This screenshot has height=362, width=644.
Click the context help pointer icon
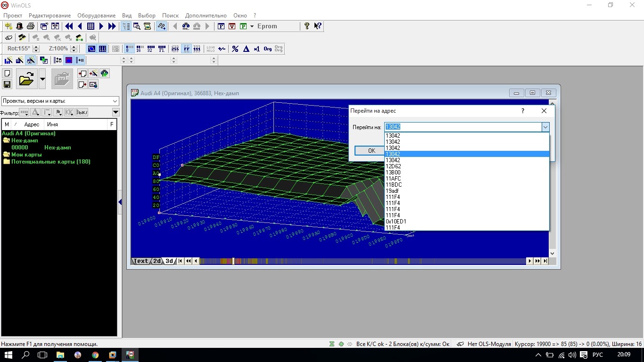(x=318, y=26)
